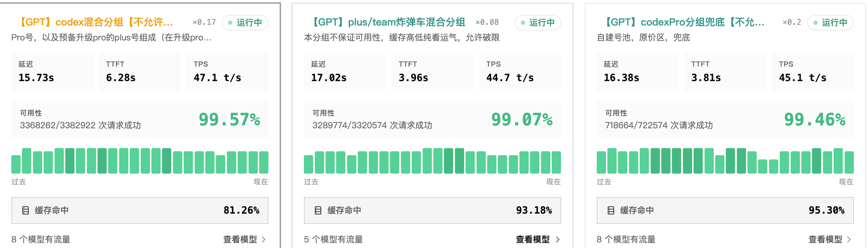
Task: Click 5 个模型有流量 text
Action: [333, 239]
